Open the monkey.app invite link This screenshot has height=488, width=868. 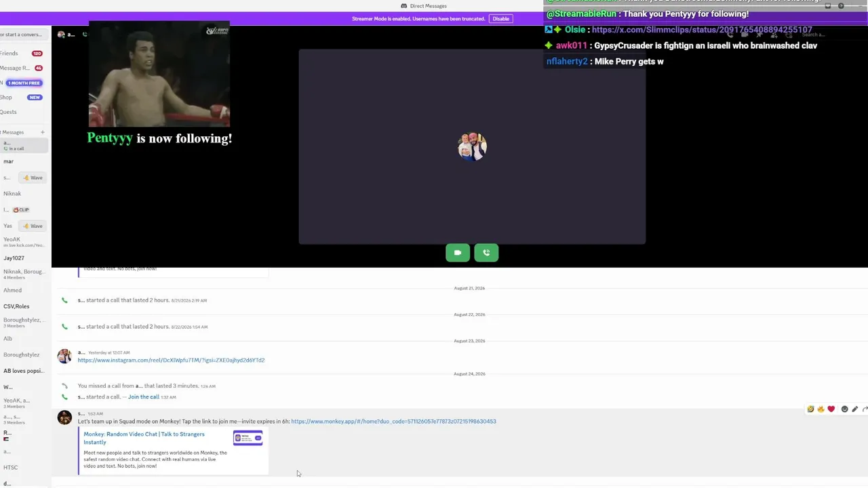point(393,422)
